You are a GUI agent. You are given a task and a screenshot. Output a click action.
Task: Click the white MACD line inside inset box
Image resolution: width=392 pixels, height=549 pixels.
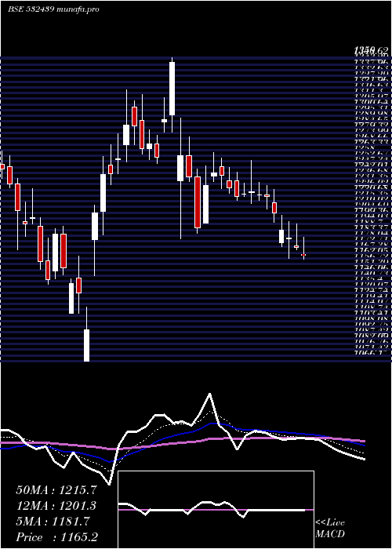coord(212,508)
